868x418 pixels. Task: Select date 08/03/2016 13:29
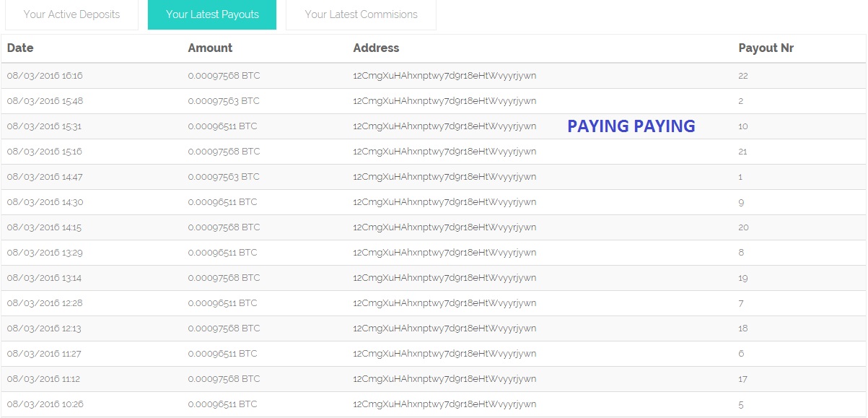(x=45, y=253)
